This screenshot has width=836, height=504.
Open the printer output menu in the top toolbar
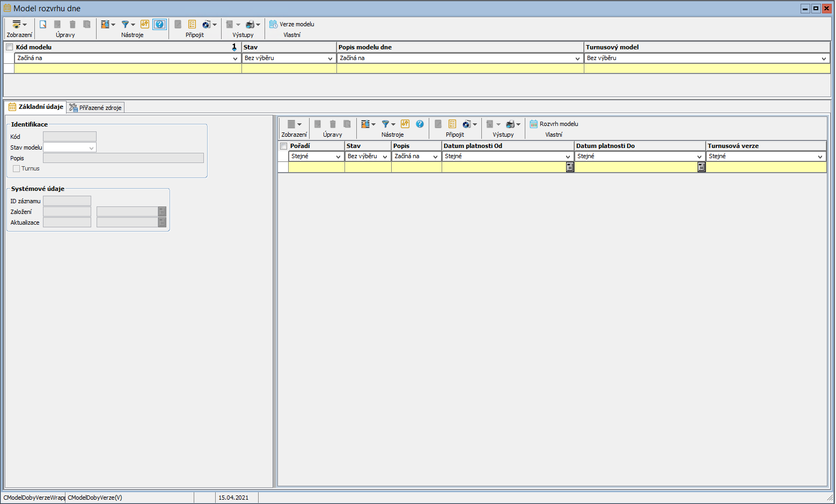(x=251, y=24)
